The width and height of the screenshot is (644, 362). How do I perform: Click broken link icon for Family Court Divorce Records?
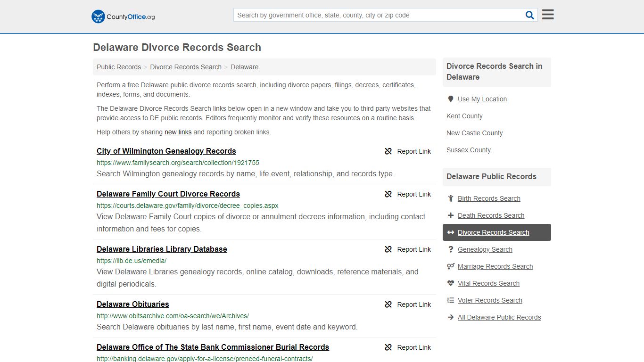[388, 194]
